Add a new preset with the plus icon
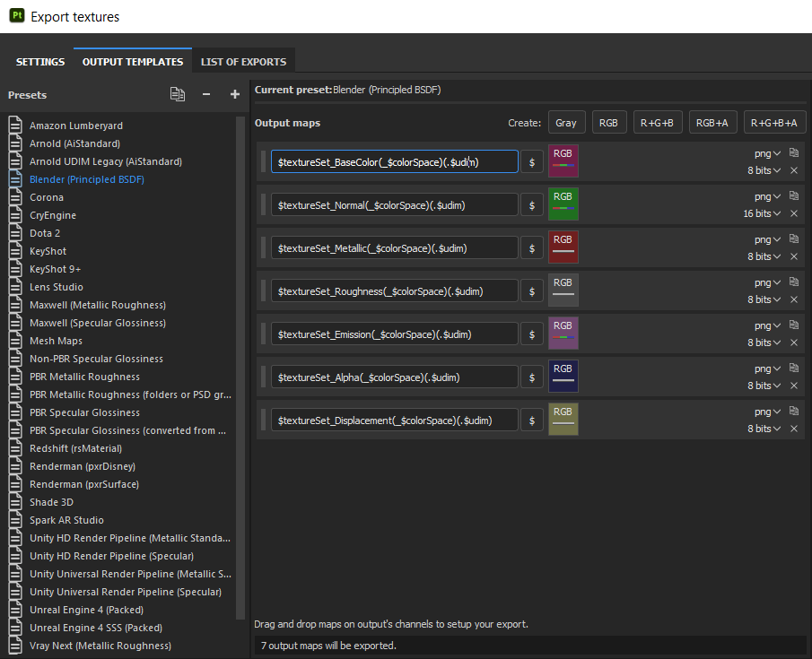812x659 pixels. click(235, 94)
